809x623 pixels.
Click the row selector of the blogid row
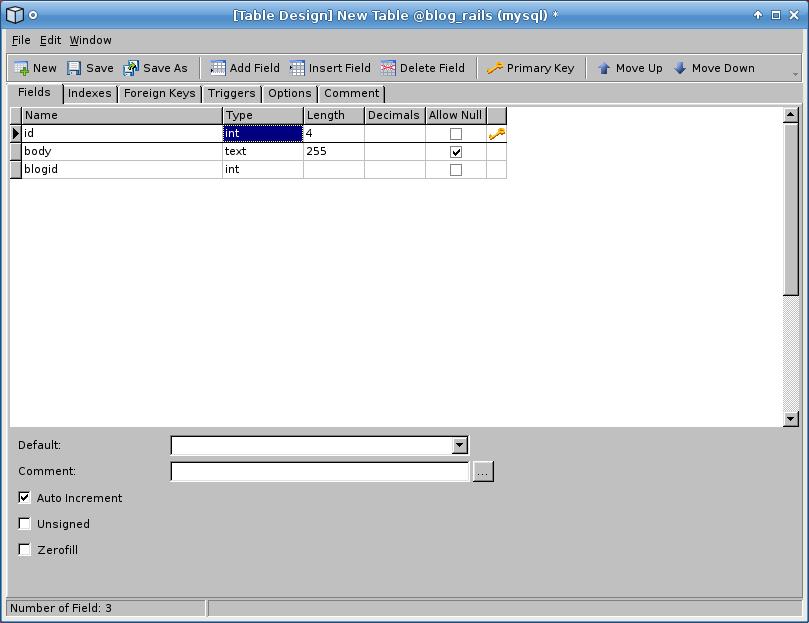click(x=15, y=169)
